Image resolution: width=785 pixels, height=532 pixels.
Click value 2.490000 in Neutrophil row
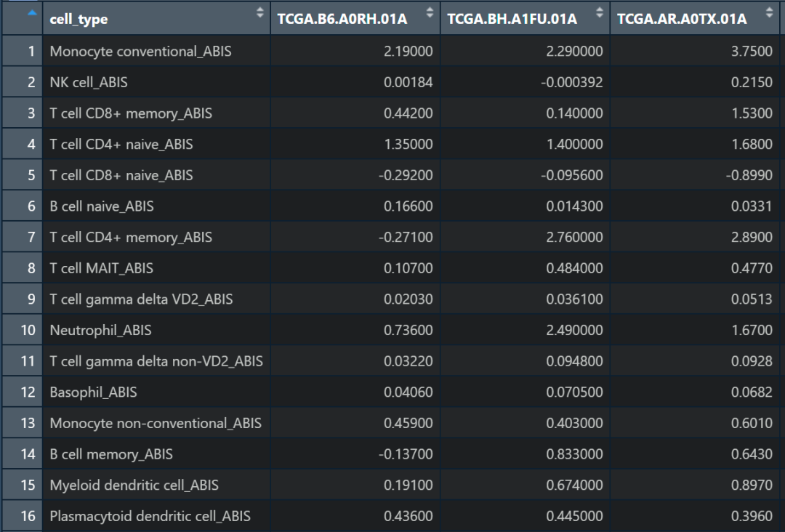click(574, 330)
